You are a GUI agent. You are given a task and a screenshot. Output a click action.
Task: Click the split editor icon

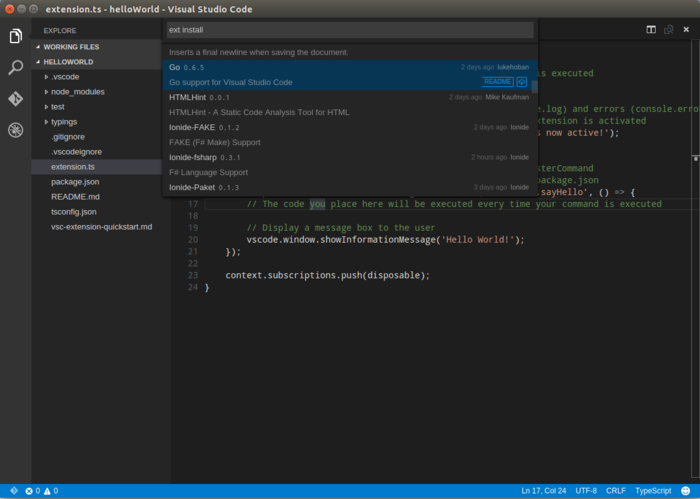[650, 30]
